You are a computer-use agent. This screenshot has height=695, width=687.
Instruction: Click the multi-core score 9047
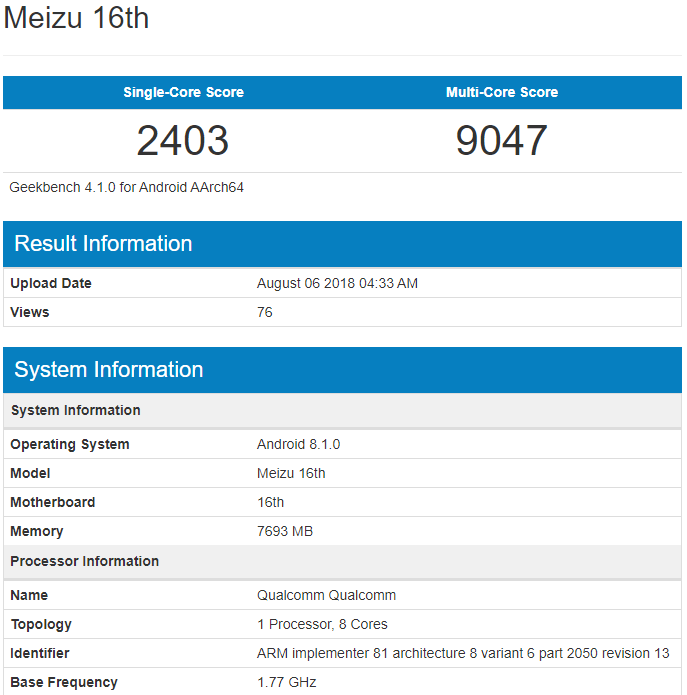(x=502, y=141)
